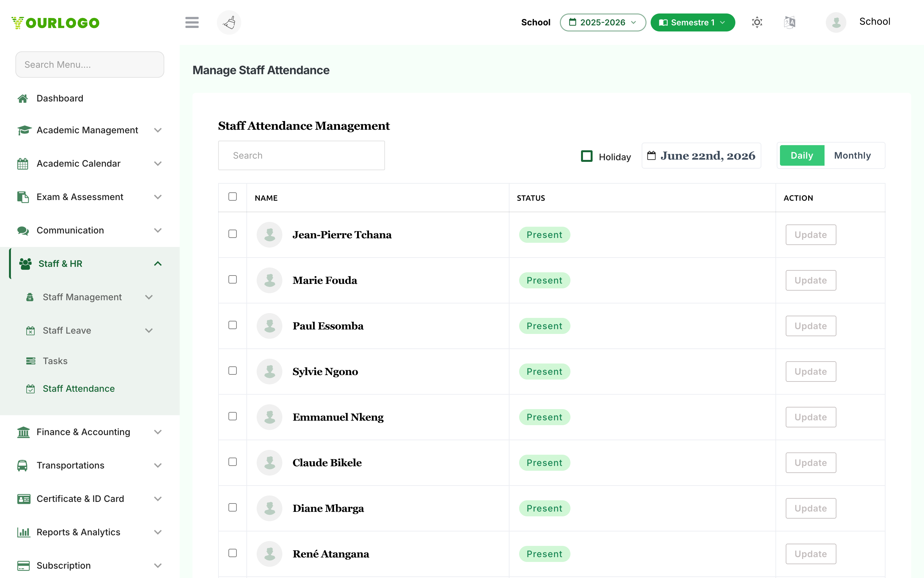Image resolution: width=924 pixels, height=578 pixels.
Task: Click the Finance & Accounting bank icon
Action: pyautogui.click(x=23, y=432)
